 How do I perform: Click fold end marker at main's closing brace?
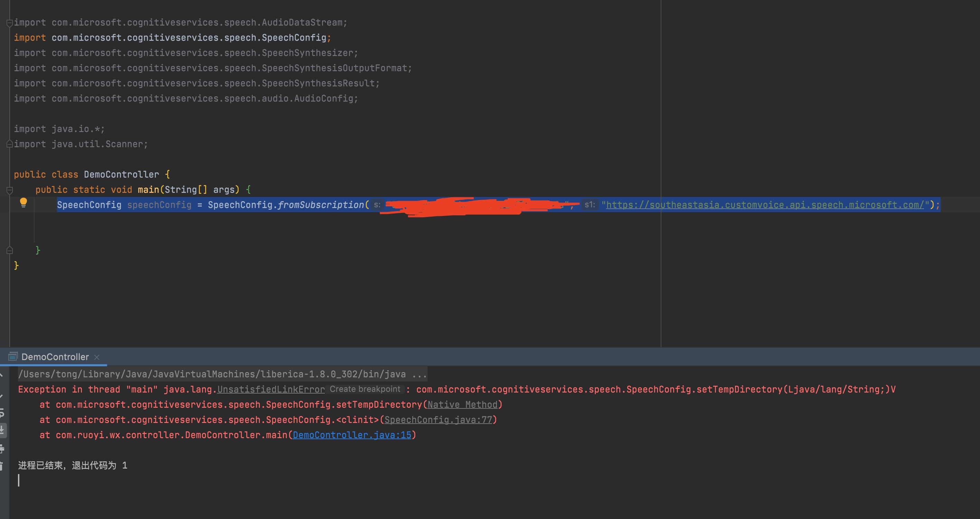click(10, 250)
